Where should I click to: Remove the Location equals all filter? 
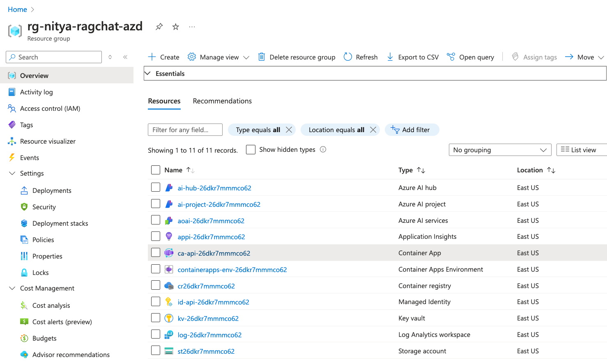373,130
